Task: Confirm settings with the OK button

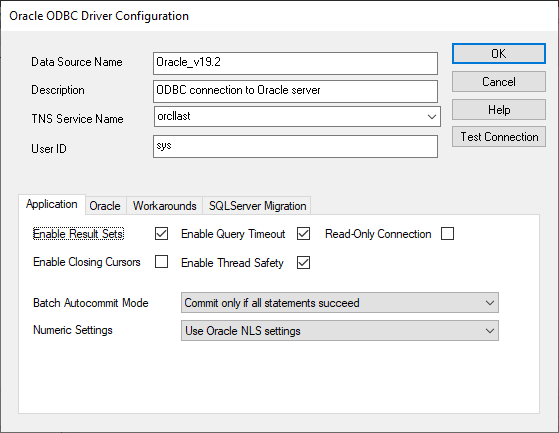Action: [x=498, y=54]
